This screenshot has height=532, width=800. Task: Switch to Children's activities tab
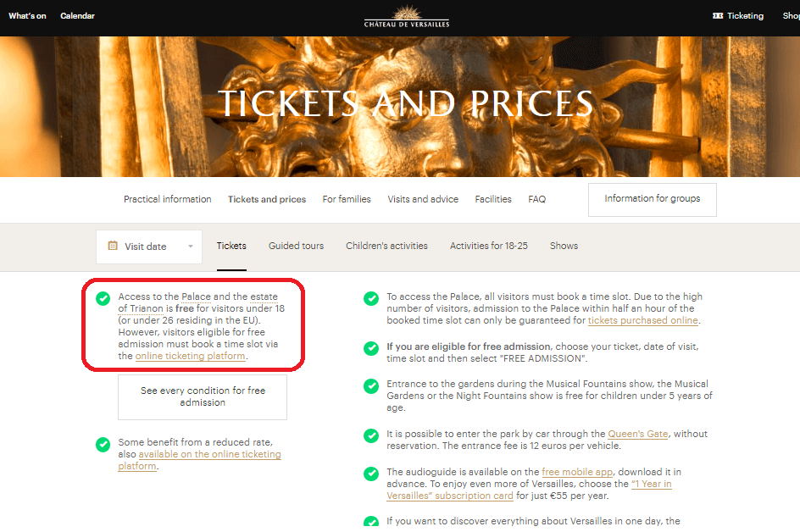[x=386, y=246]
